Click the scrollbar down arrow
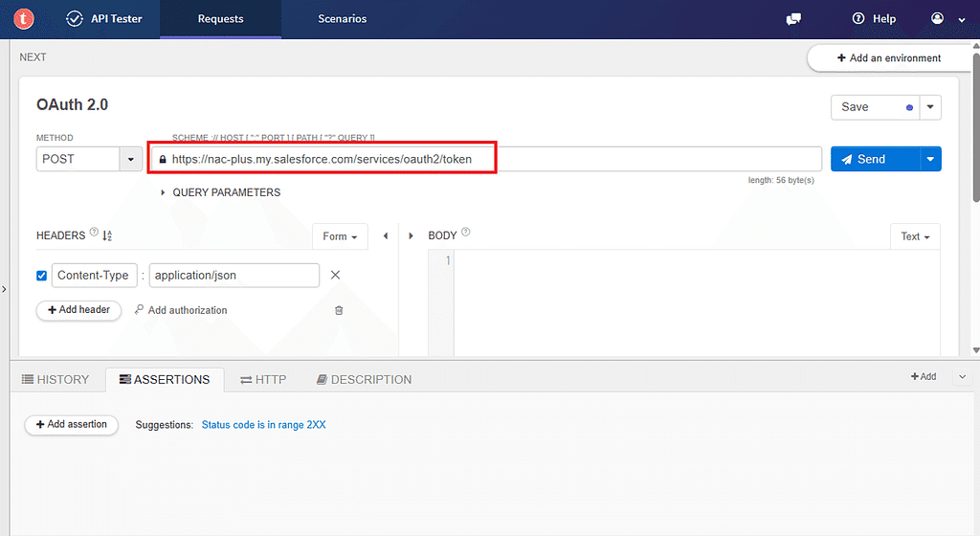Viewport: 980px width, 536px height. [x=975, y=350]
